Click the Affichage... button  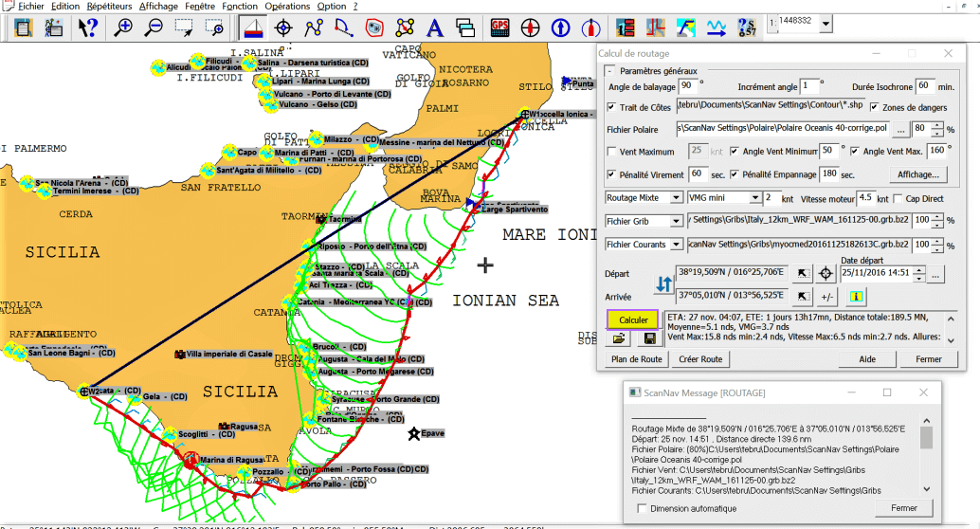click(x=917, y=174)
